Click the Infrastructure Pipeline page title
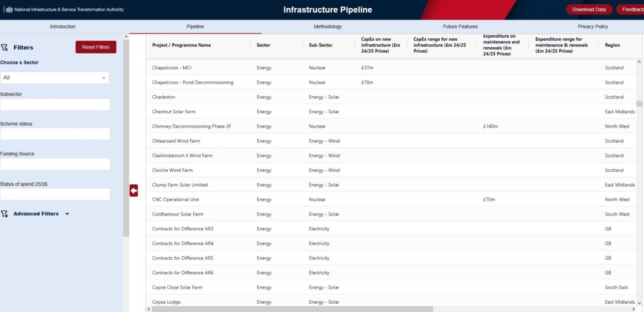The height and width of the screenshot is (312, 644). pos(327,10)
